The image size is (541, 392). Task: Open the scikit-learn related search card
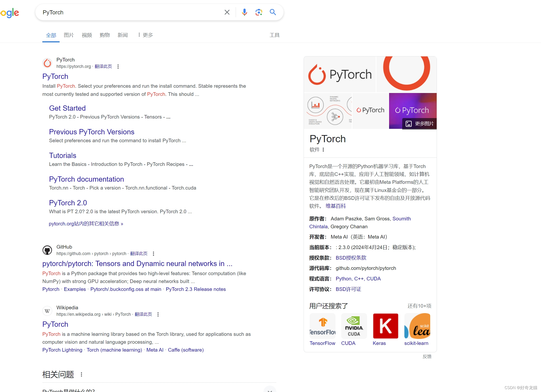[x=417, y=330]
